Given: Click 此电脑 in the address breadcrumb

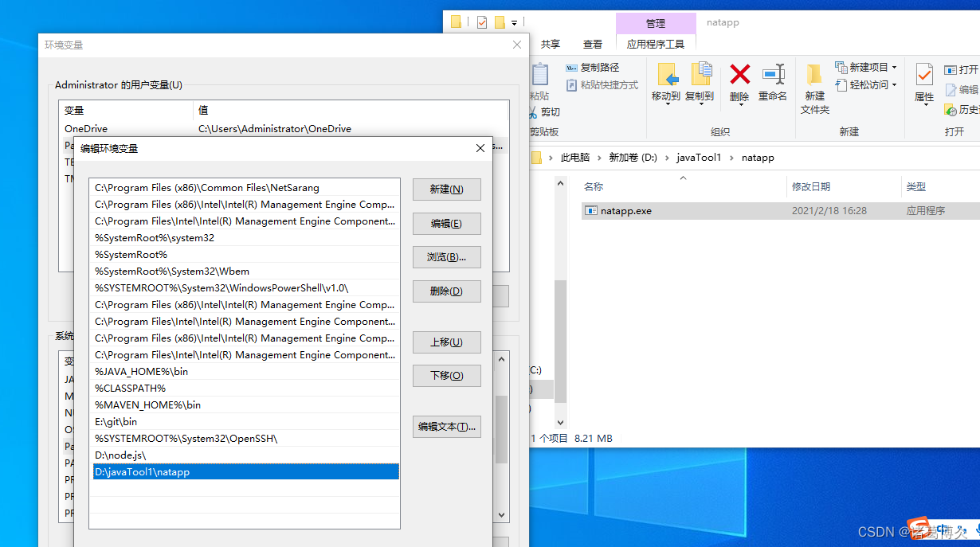Looking at the screenshot, I should pyautogui.click(x=575, y=158).
